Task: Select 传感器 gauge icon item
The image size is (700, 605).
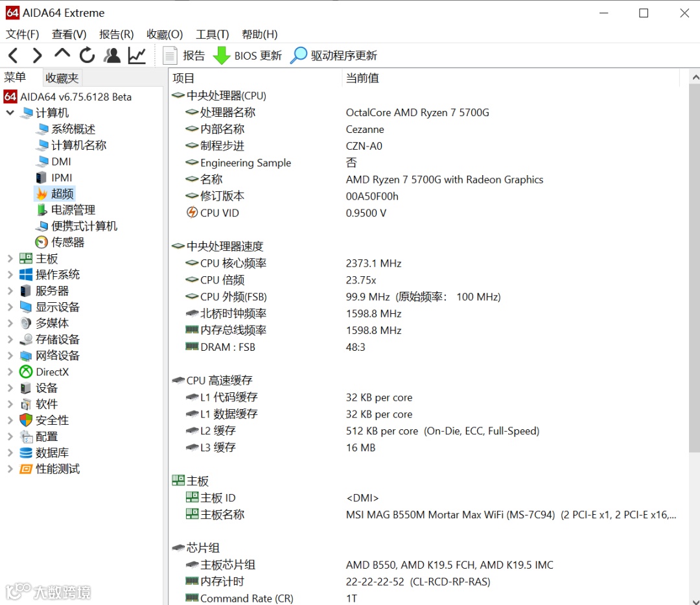Action: (x=60, y=242)
